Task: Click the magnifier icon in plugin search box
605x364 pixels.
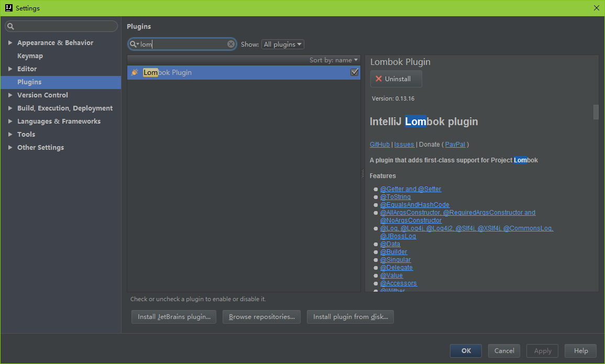Action: [x=134, y=45]
